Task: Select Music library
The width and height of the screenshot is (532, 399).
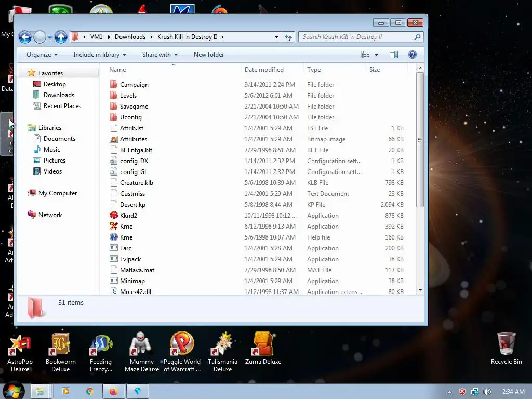Action: (51, 149)
